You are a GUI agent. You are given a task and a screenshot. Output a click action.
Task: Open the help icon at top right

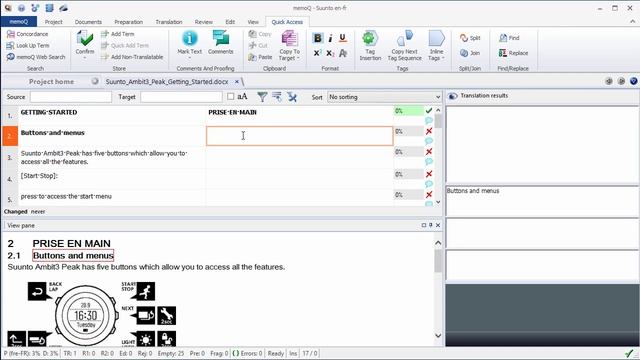pos(633,81)
